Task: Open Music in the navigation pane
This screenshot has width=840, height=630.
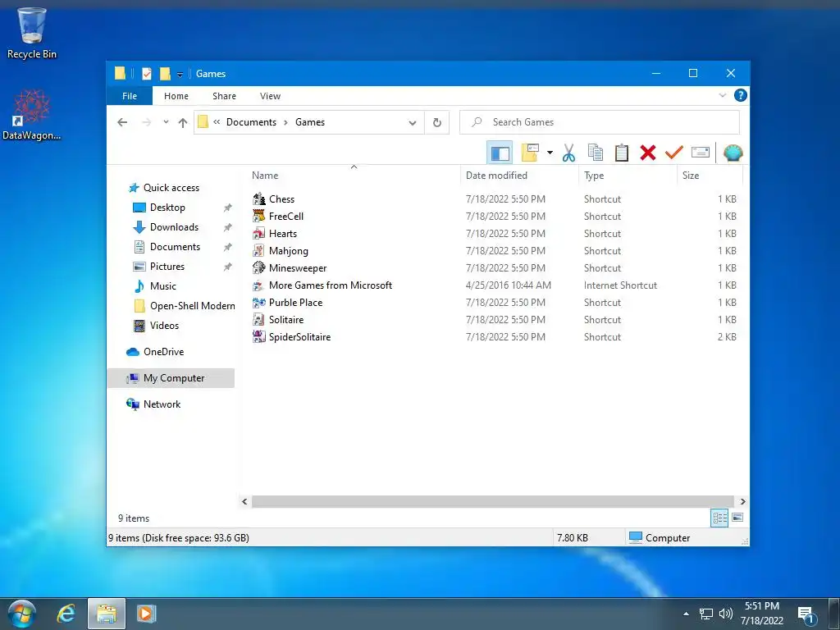Action: [x=163, y=286]
